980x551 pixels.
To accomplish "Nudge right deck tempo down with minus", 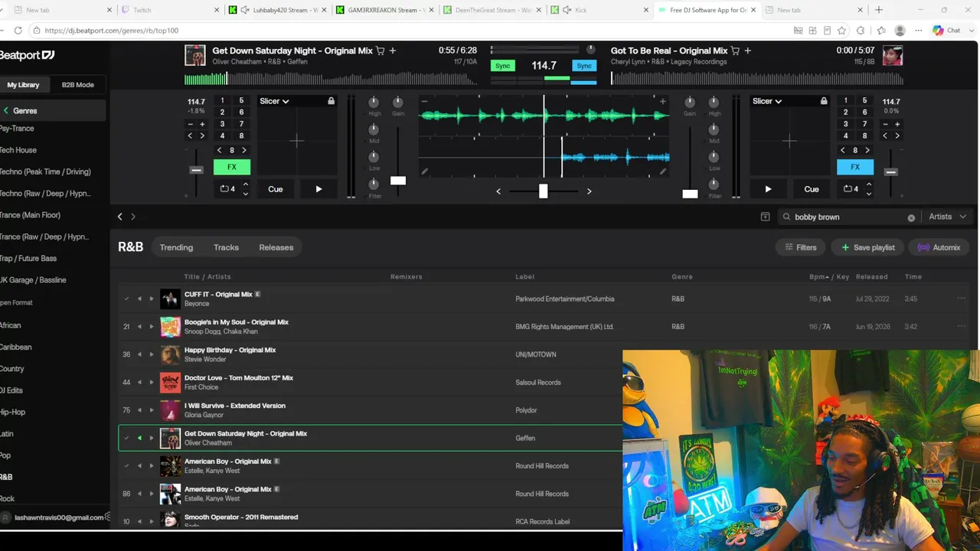I will [x=885, y=124].
